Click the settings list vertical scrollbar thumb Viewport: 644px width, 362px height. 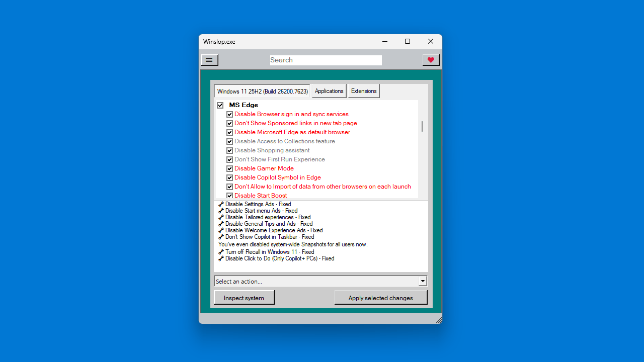tap(422, 126)
